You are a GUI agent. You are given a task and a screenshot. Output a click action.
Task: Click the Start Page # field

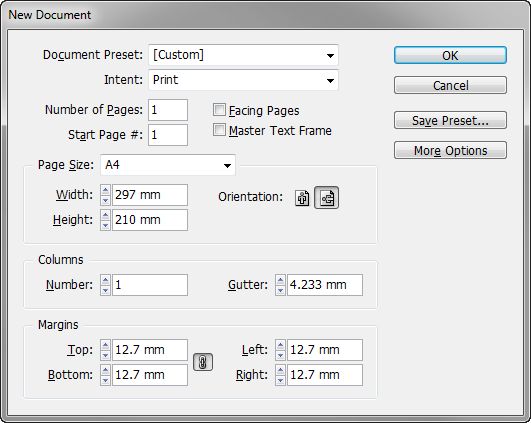click(168, 135)
